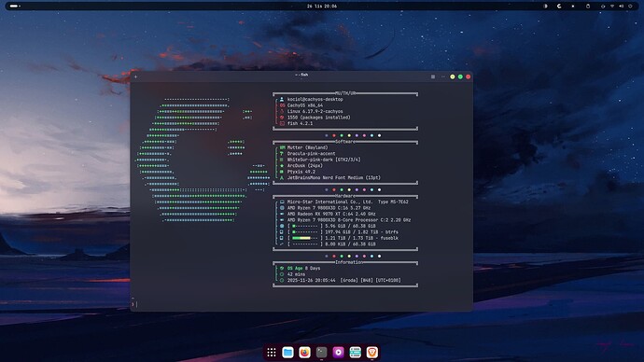Image resolution: width=644 pixels, height=362 pixels.
Task: Open the volume indicator in top bar
Action: [621, 7]
